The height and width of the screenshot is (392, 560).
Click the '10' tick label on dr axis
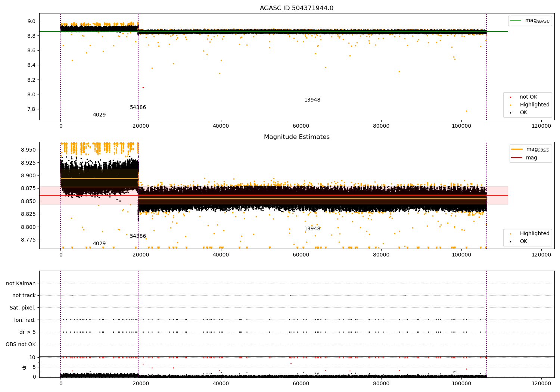tap(32, 358)
